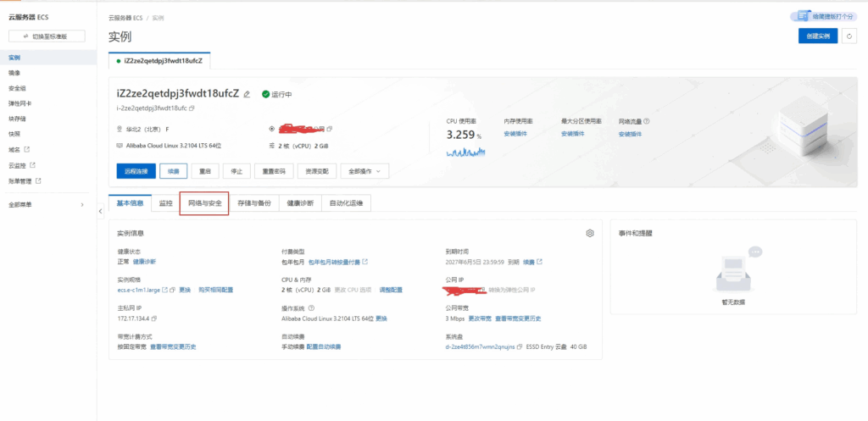Click the 配置自动续费 link
Image resolution: width=868 pixels, height=421 pixels.
point(324,346)
